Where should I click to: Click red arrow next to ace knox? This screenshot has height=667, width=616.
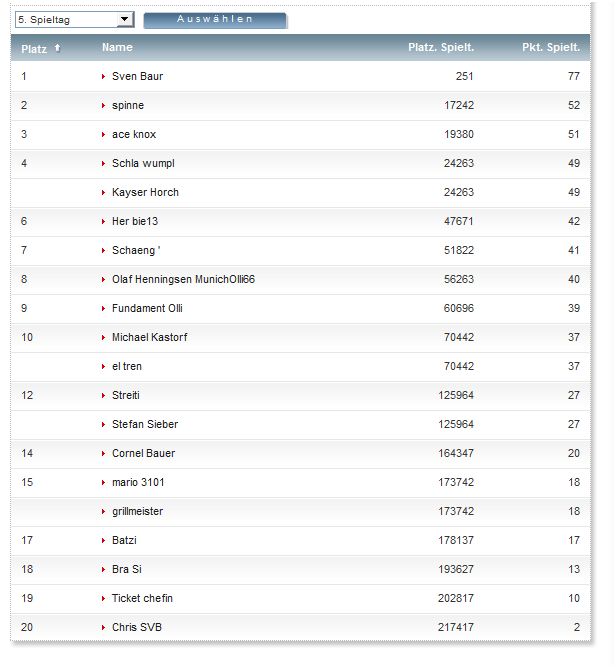pyautogui.click(x=104, y=134)
